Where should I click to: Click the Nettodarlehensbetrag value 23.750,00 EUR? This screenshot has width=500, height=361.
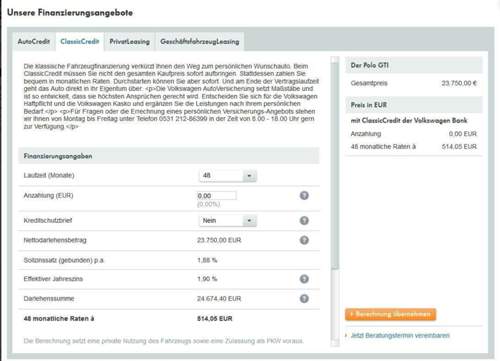point(219,240)
